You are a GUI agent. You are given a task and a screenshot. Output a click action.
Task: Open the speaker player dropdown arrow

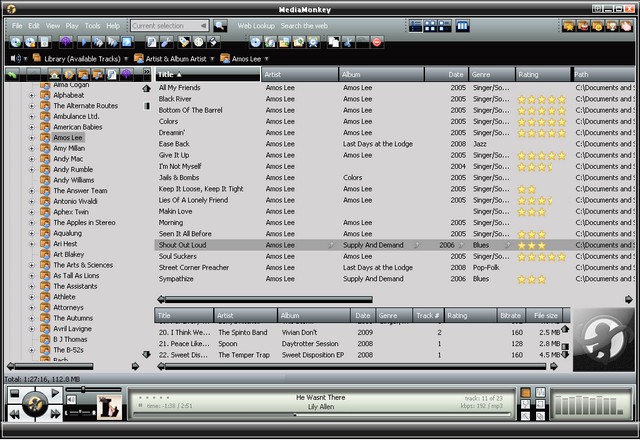[x=25, y=59]
